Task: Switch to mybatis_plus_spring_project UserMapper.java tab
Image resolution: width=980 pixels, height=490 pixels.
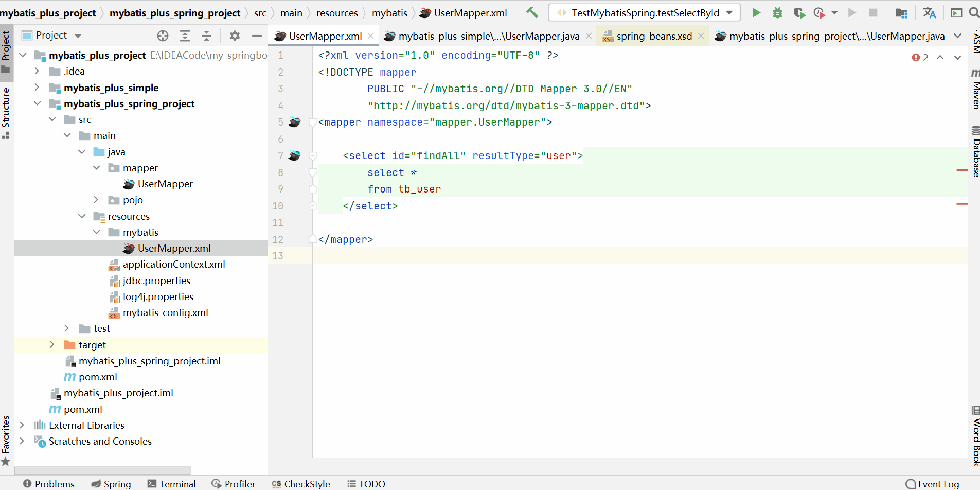Action: (830, 36)
